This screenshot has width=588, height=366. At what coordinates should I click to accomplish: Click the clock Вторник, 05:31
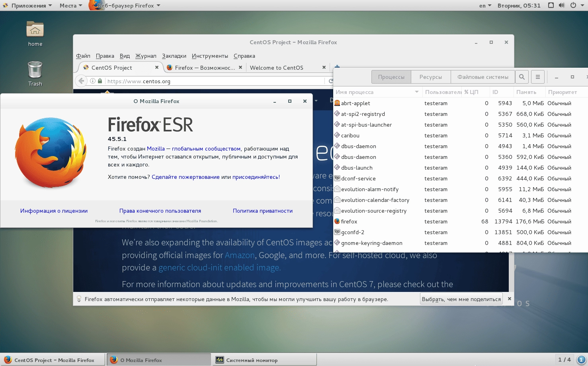coord(519,6)
